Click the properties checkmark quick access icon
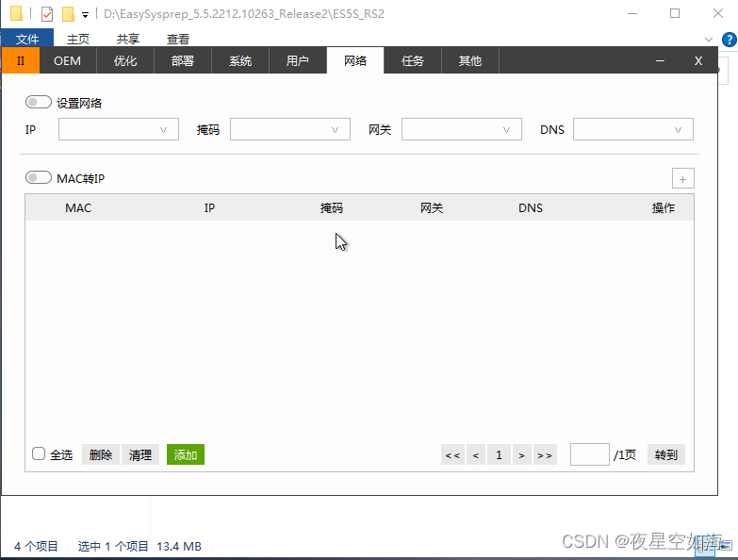 pos(47,14)
